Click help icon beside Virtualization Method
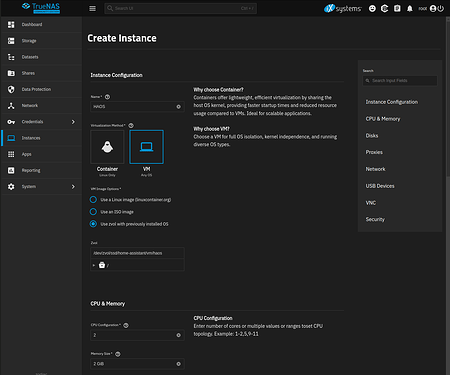This screenshot has width=450, height=375. point(131,126)
